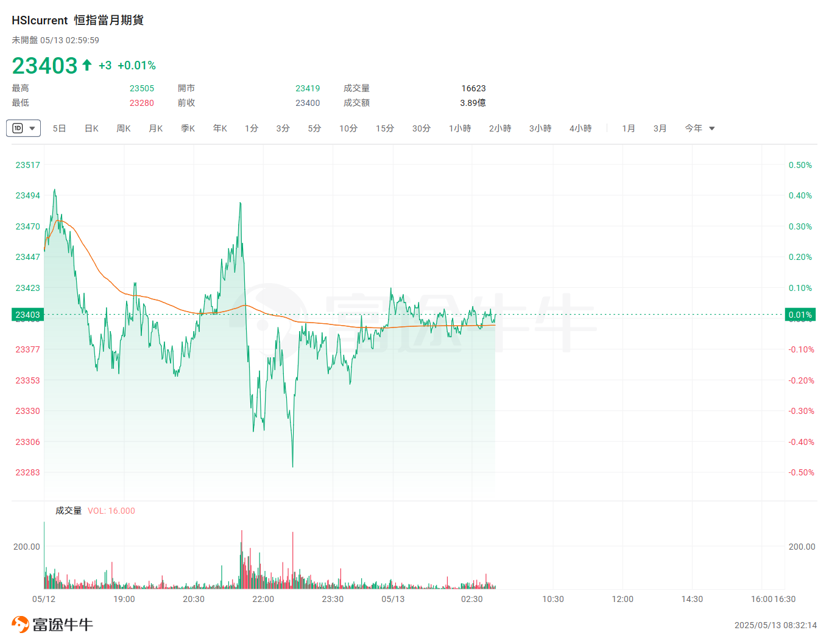Click the 富途牛牛 logo icon
This screenshot has height=644, width=829.
tap(20, 625)
